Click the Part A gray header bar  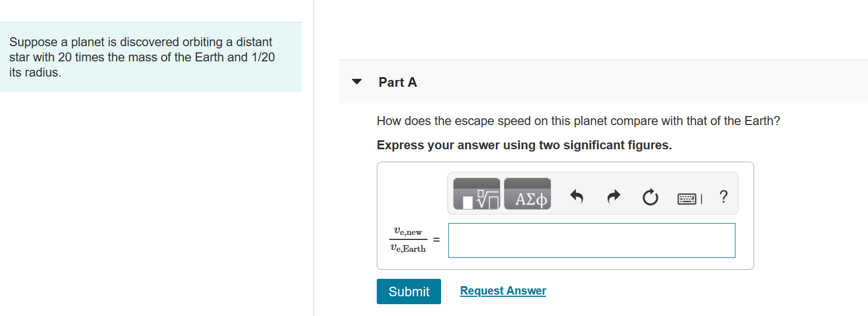point(603,82)
